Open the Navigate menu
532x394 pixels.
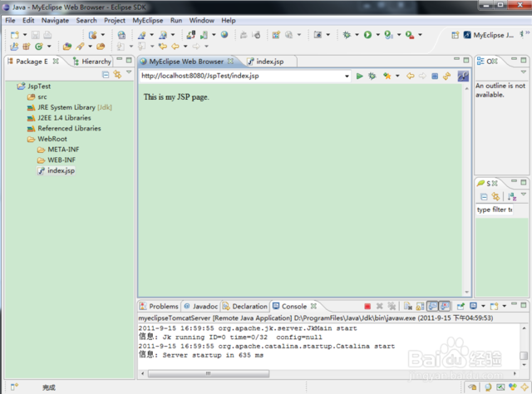(55, 20)
